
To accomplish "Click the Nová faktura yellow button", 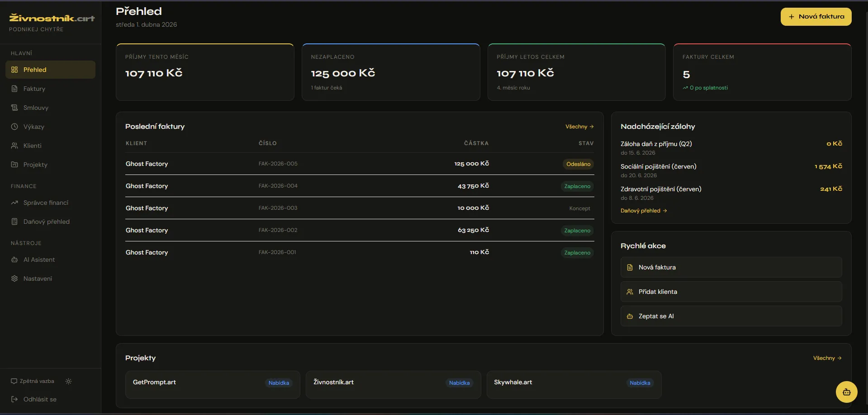I will click(x=816, y=16).
